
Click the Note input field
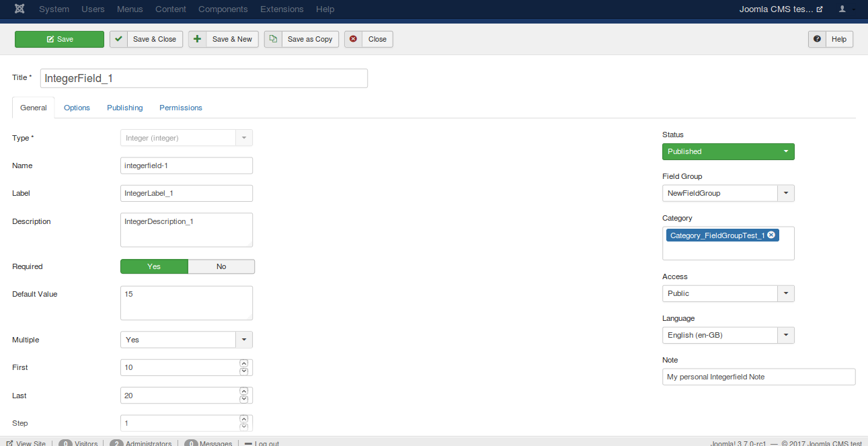758,377
